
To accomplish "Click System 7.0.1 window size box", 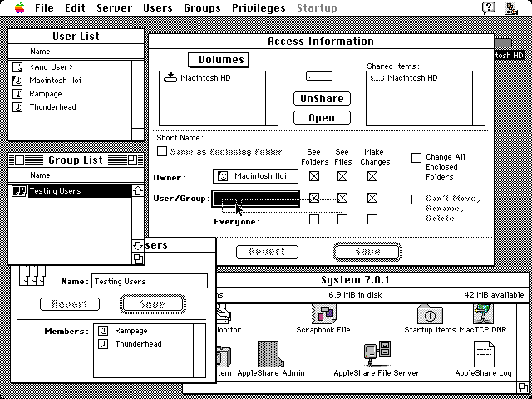I will (523, 387).
